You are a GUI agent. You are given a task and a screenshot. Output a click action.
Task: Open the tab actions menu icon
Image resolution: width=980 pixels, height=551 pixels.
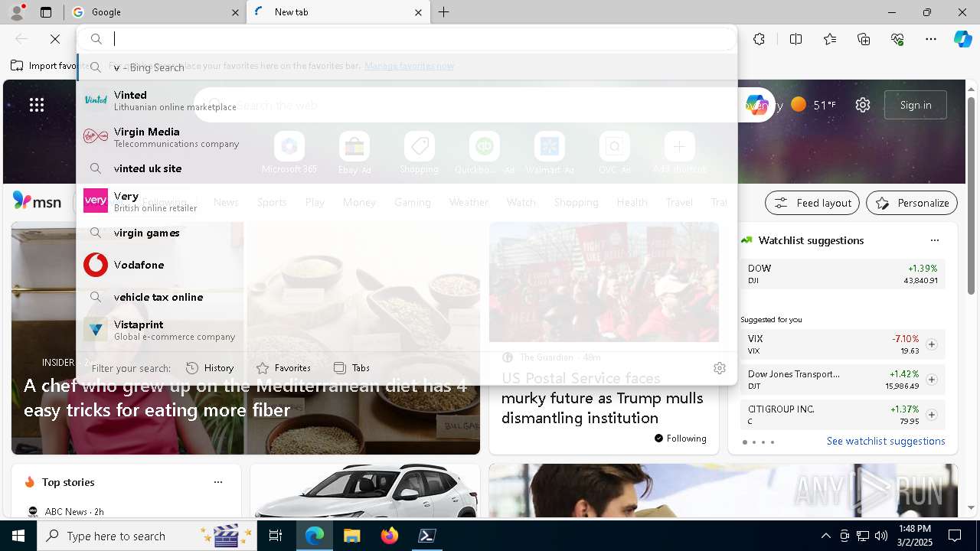(46, 12)
